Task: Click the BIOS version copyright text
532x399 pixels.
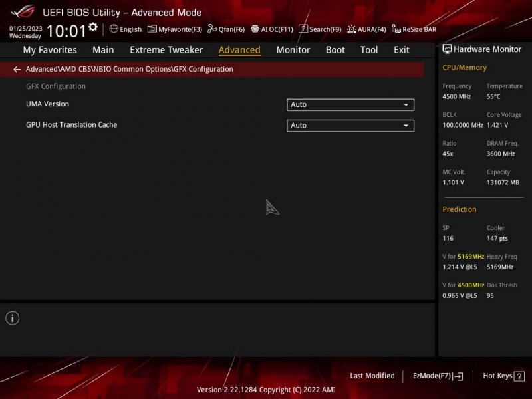Action: 266,390
